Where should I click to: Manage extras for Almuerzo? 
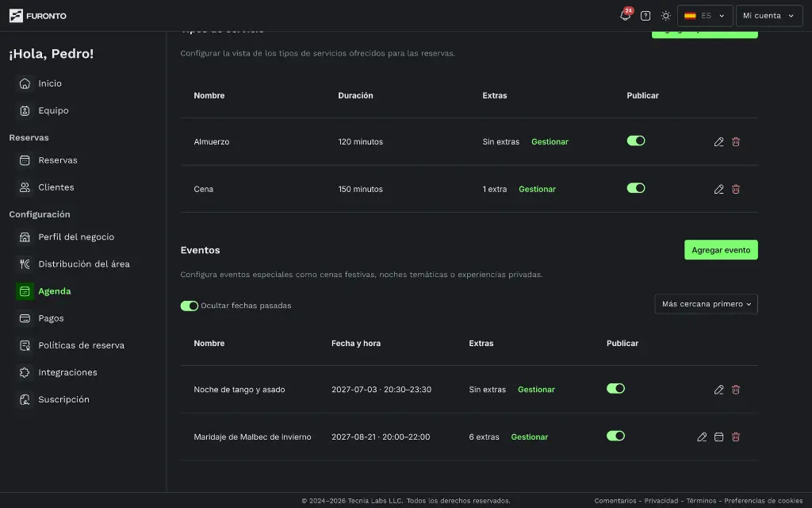[x=550, y=141]
